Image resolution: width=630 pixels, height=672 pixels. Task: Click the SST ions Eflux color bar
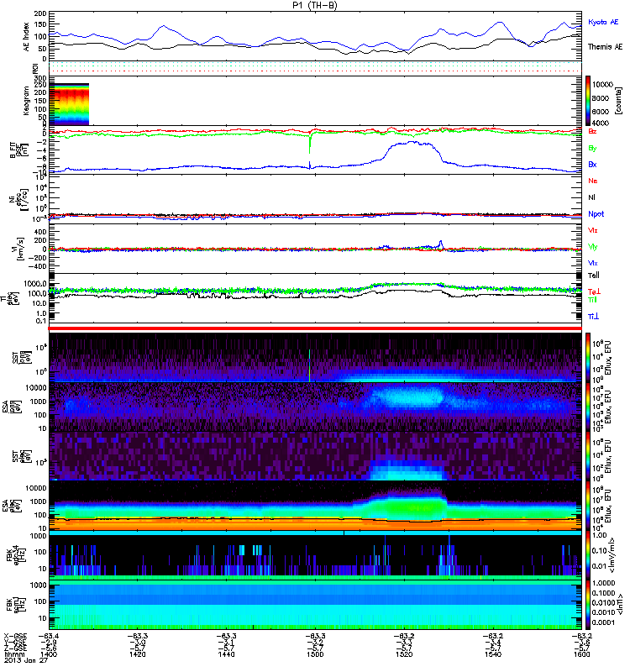click(x=588, y=358)
